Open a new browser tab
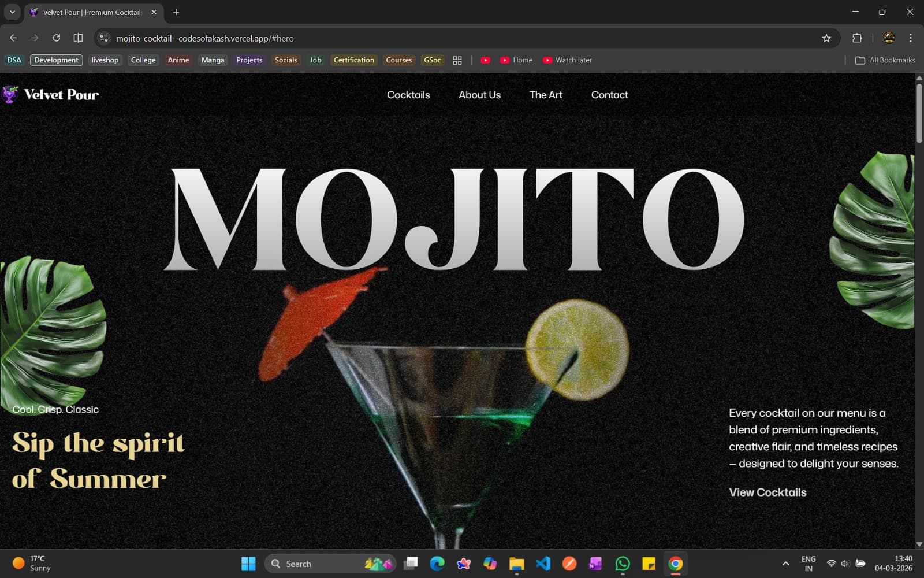 click(x=176, y=12)
